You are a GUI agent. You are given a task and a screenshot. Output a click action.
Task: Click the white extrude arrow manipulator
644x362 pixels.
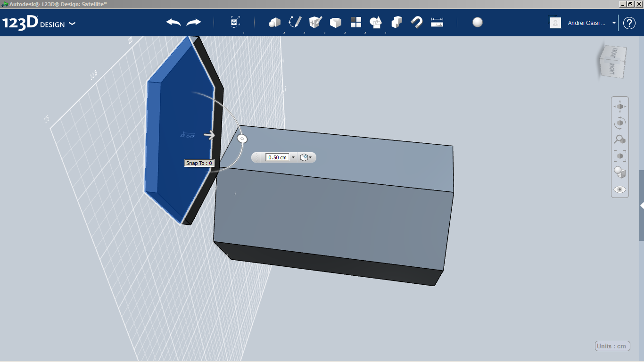coord(209,135)
